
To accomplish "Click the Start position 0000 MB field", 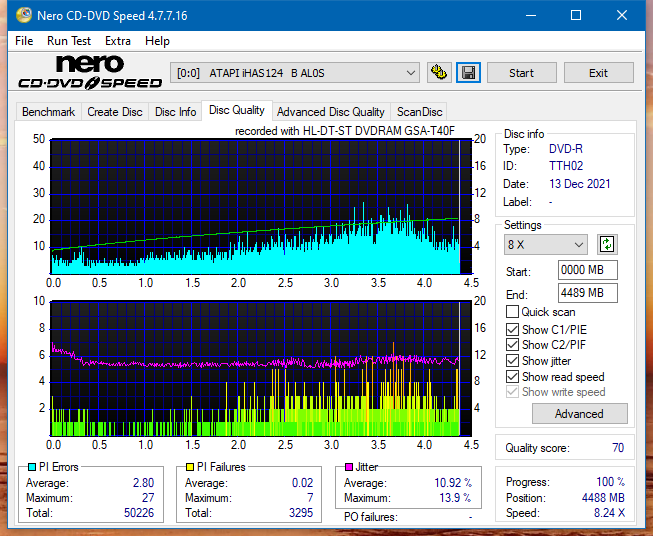I will 587,270.
